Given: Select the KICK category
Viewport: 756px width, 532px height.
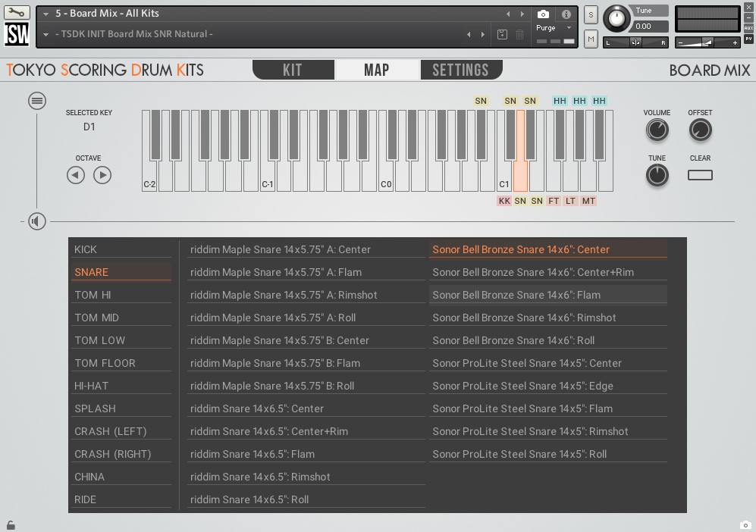Looking at the screenshot, I should (x=121, y=249).
